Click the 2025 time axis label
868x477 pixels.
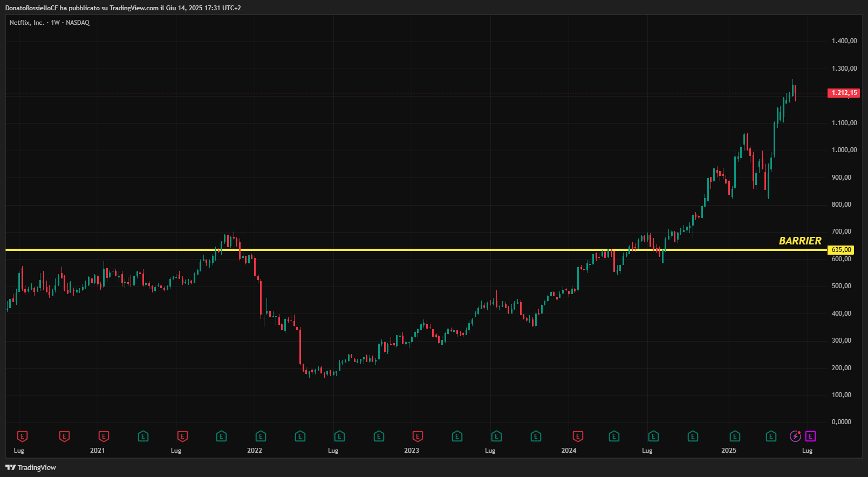(729, 451)
